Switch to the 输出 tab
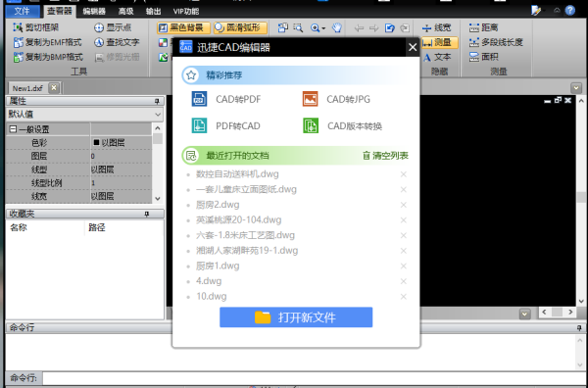The image size is (588, 388). pos(154,12)
